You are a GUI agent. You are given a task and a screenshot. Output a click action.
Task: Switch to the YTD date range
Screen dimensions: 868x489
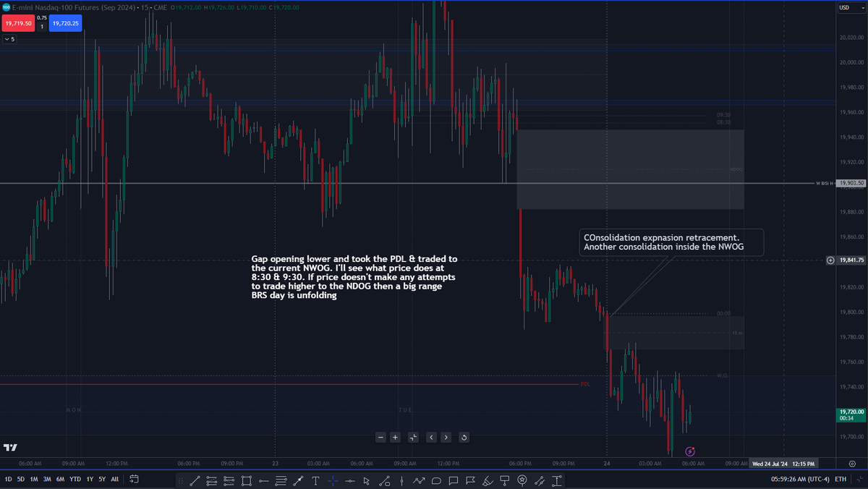(x=75, y=479)
